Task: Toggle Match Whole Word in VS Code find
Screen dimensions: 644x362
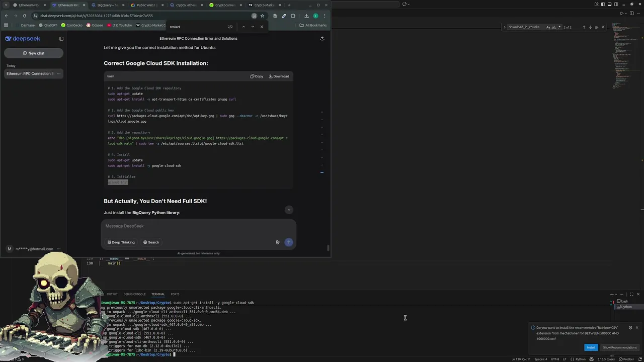Action: click(554, 27)
